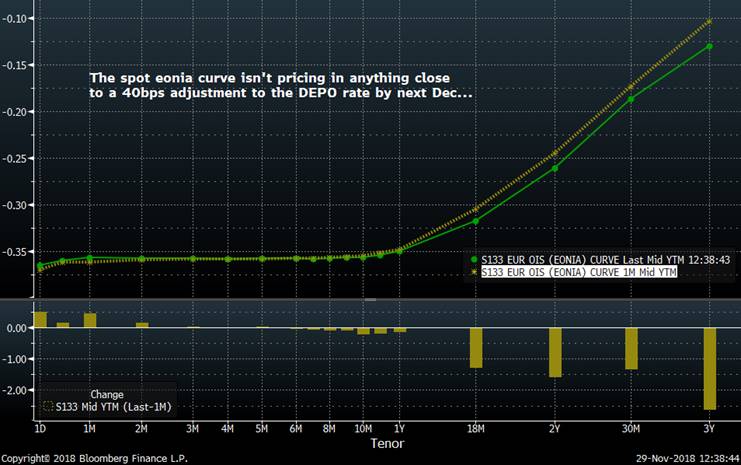Click the -2.00 change axis label

[15, 390]
